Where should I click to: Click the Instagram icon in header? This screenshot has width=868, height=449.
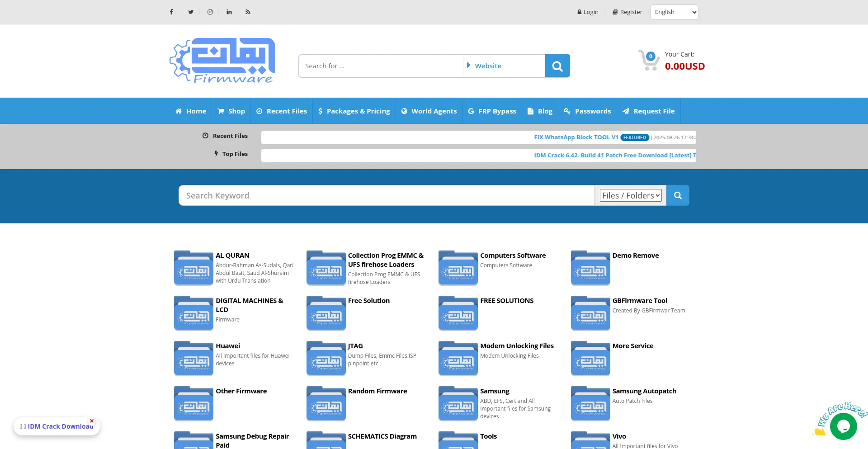pos(210,12)
